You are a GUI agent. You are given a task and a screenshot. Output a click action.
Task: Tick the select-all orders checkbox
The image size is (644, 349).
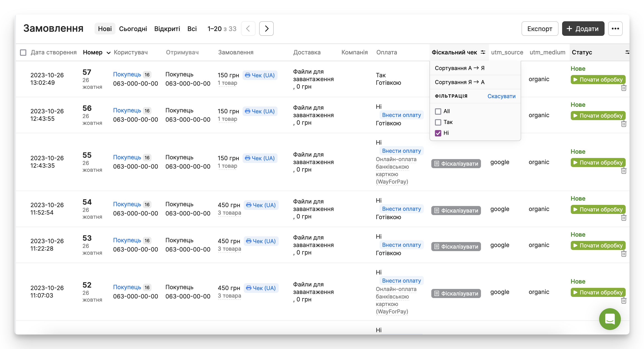23,52
